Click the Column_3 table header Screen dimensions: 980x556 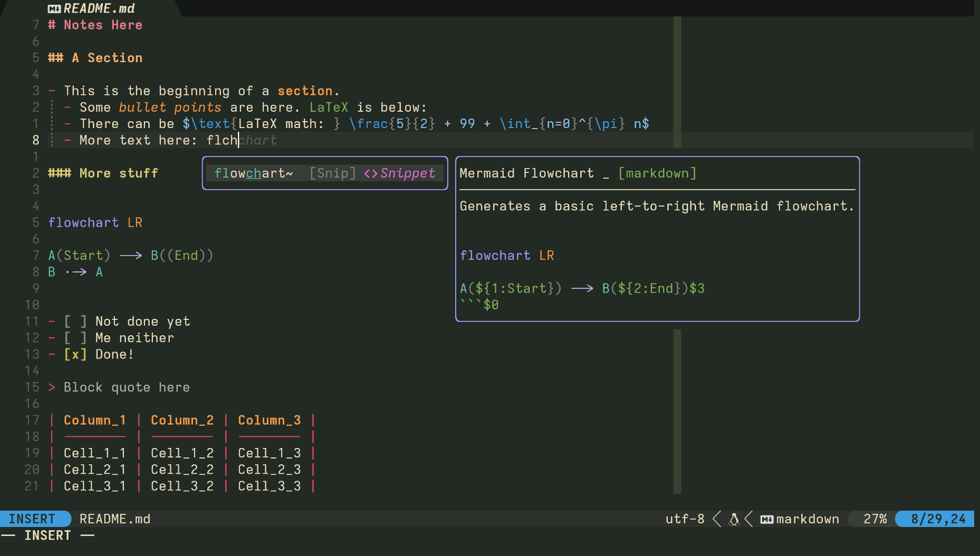pyautogui.click(x=269, y=421)
